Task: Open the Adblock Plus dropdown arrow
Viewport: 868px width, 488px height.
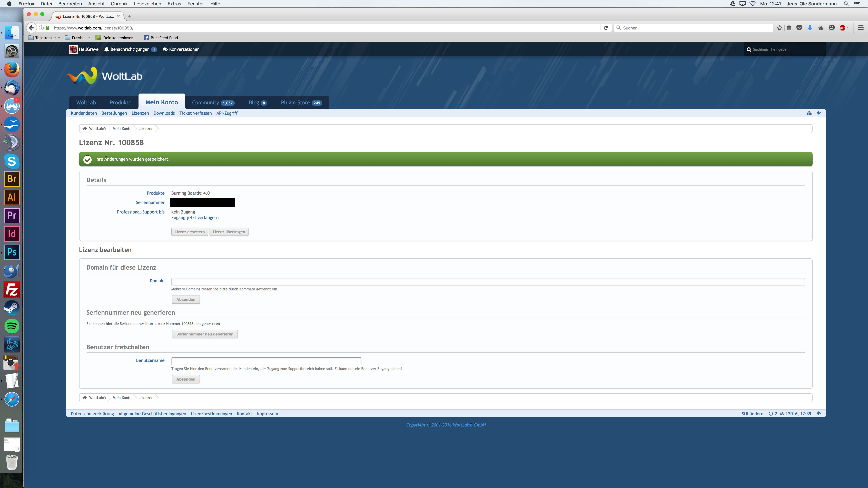Action: 847,28
